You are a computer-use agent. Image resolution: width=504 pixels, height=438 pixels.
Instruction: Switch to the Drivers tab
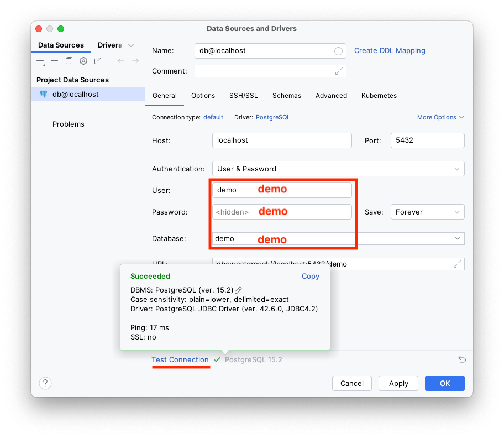click(110, 45)
